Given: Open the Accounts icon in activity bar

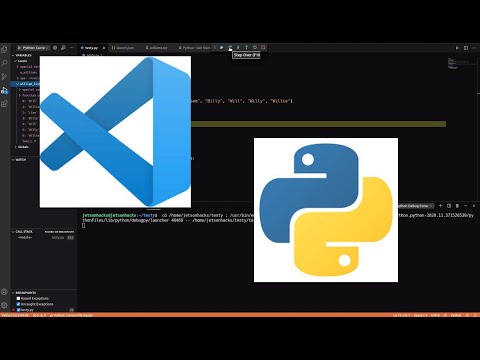Looking at the screenshot, I should click(4, 292).
